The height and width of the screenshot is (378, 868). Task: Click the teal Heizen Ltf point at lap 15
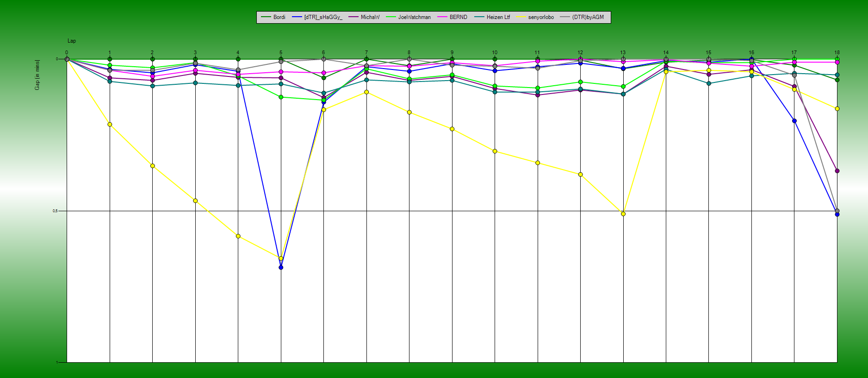709,83
